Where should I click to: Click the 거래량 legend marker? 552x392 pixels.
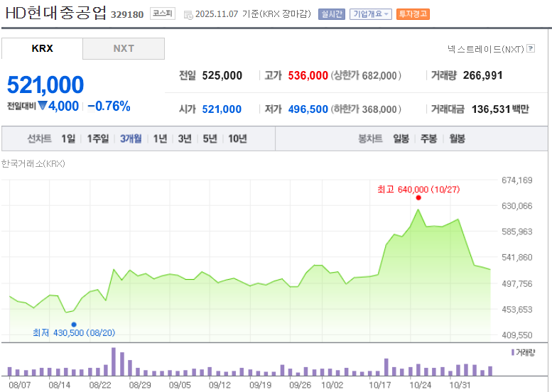513,352
